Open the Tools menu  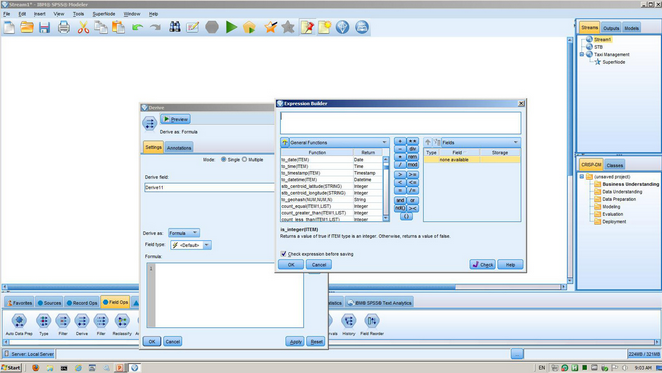pos(78,14)
